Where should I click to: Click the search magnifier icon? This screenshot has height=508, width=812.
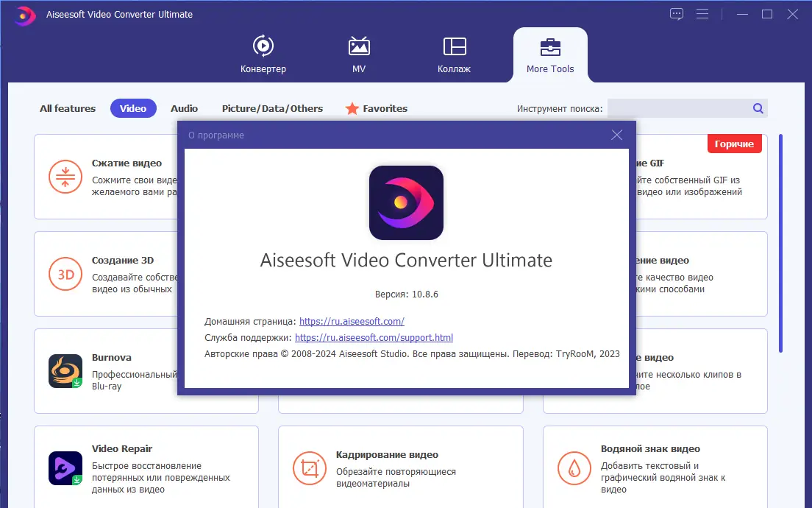(x=758, y=108)
